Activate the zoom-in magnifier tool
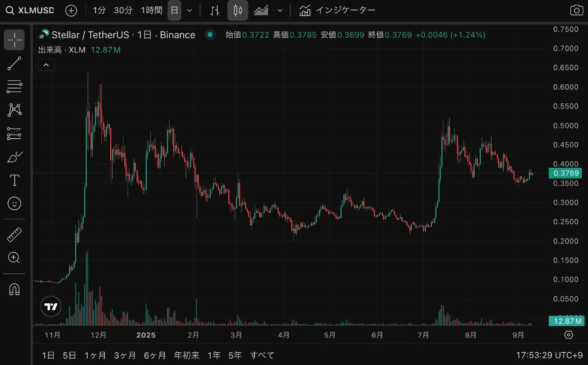 click(x=15, y=258)
